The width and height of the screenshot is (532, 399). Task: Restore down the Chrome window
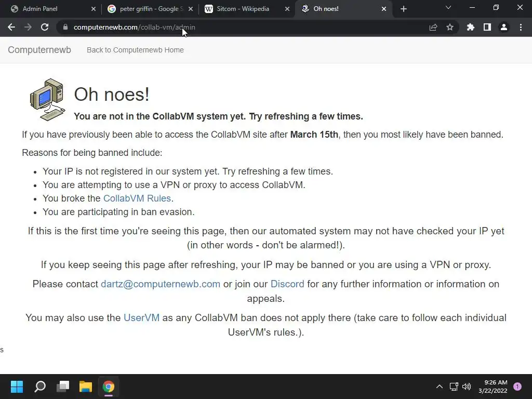(x=496, y=7)
